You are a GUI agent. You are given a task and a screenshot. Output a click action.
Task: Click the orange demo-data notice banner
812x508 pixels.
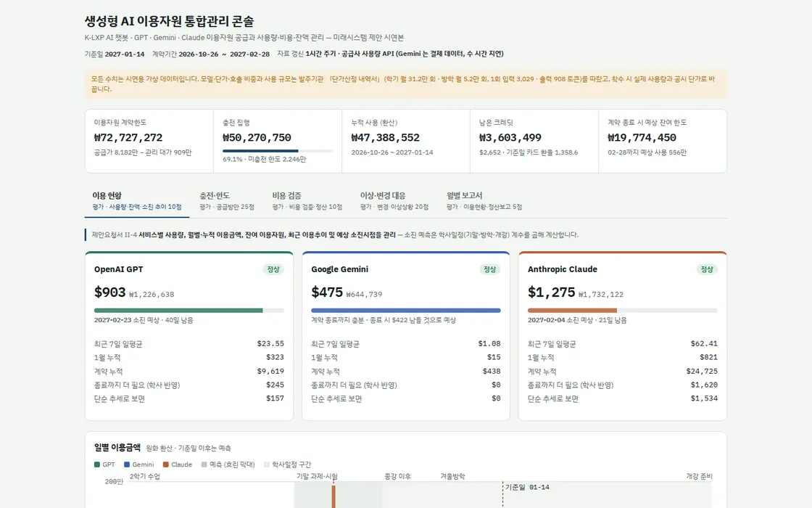[x=406, y=84]
